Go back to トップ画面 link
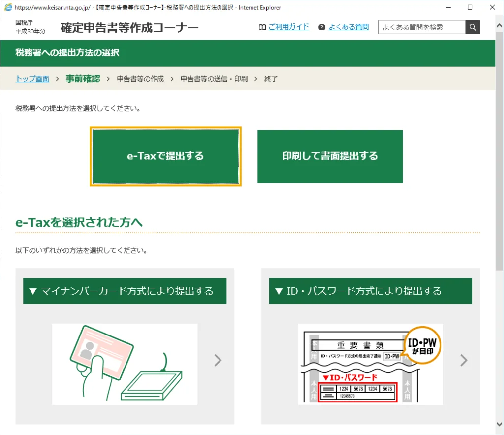The image size is (504, 435). [x=32, y=79]
